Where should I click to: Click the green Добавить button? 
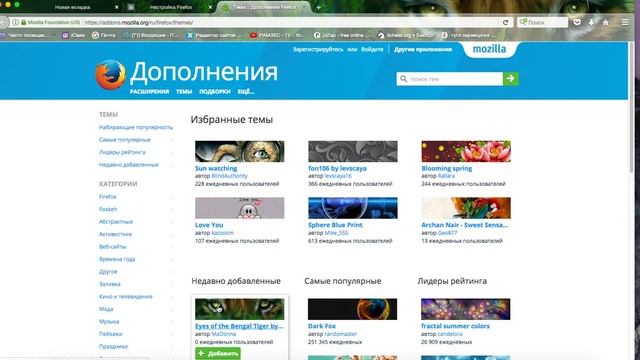tap(218, 353)
